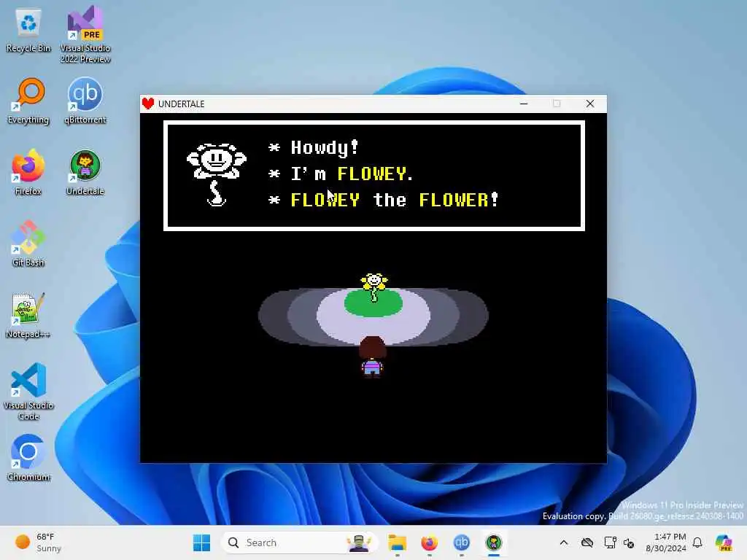
Task: Click the yellow Flowey flower on the grass
Action: click(374, 287)
